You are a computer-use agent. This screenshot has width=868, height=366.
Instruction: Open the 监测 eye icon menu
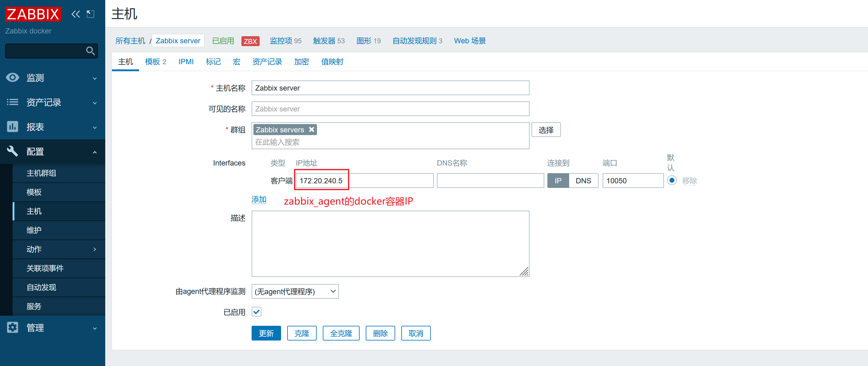click(x=13, y=78)
